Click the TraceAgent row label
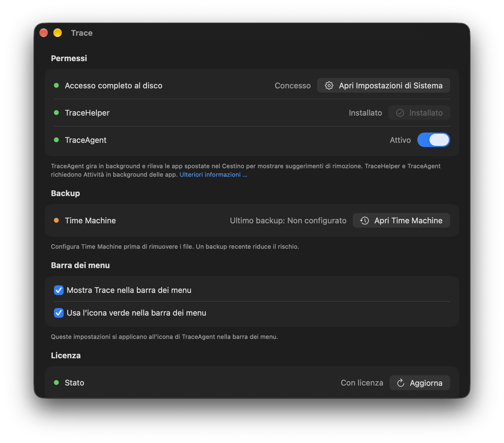 pos(86,140)
